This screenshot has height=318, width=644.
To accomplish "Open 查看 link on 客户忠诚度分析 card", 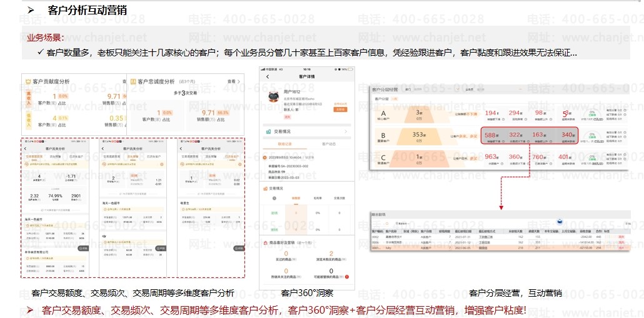I will click(234, 81).
